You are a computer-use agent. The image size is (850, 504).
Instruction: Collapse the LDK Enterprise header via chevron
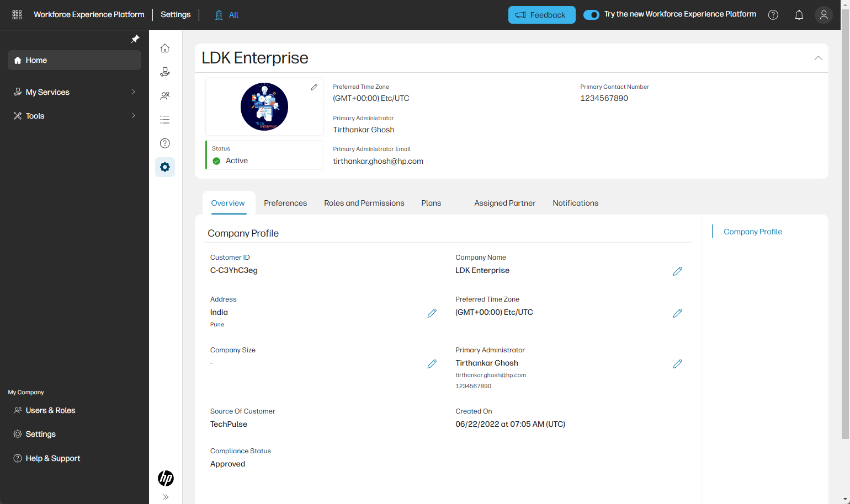(x=818, y=57)
